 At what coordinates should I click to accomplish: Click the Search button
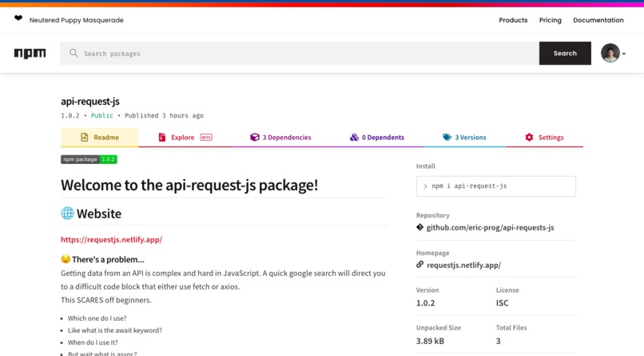click(565, 53)
